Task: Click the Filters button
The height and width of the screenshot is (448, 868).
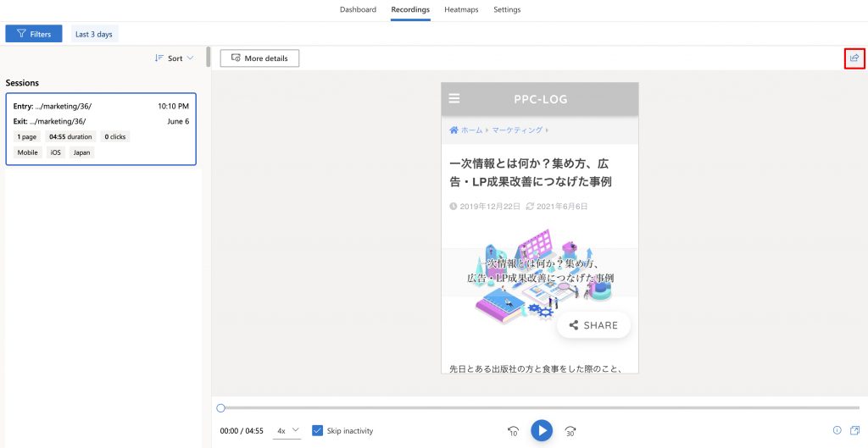Action: coord(34,34)
